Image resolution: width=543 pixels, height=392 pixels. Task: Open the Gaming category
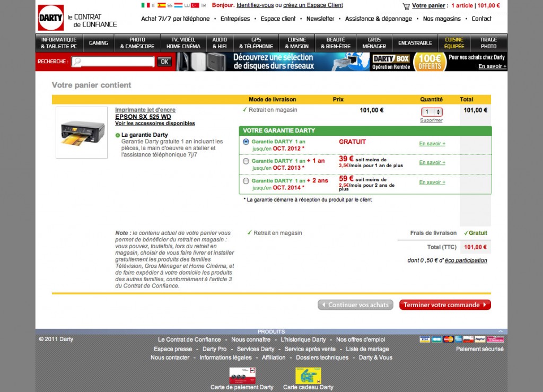tap(98, 43)
